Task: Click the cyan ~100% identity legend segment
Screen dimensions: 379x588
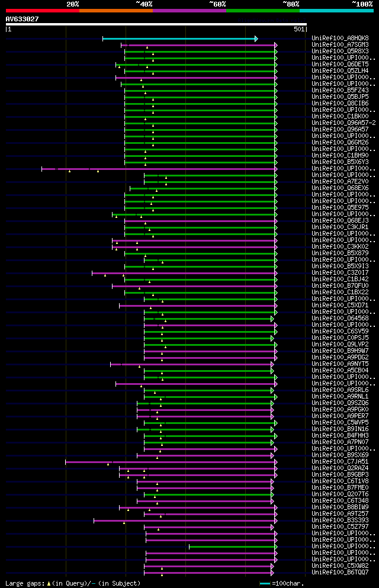Action: click(x=336, y=11)
